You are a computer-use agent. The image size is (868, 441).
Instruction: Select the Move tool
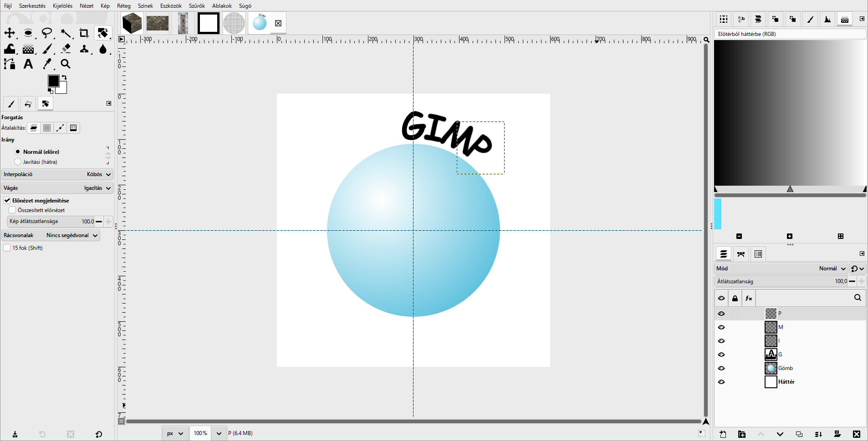coord(10,33)
